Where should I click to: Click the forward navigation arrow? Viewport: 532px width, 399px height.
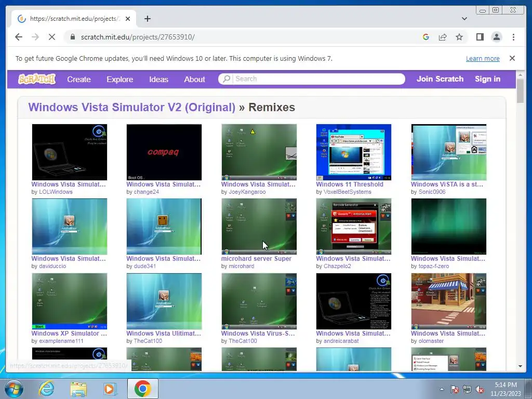(x=35, y=37)
